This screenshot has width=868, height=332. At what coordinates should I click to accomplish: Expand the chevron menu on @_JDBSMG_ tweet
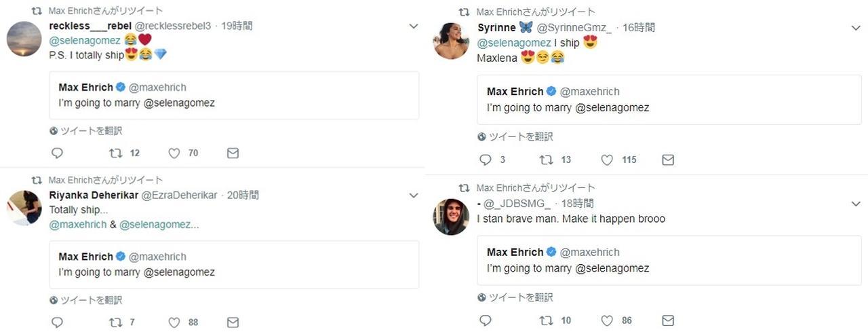[856, 204]
